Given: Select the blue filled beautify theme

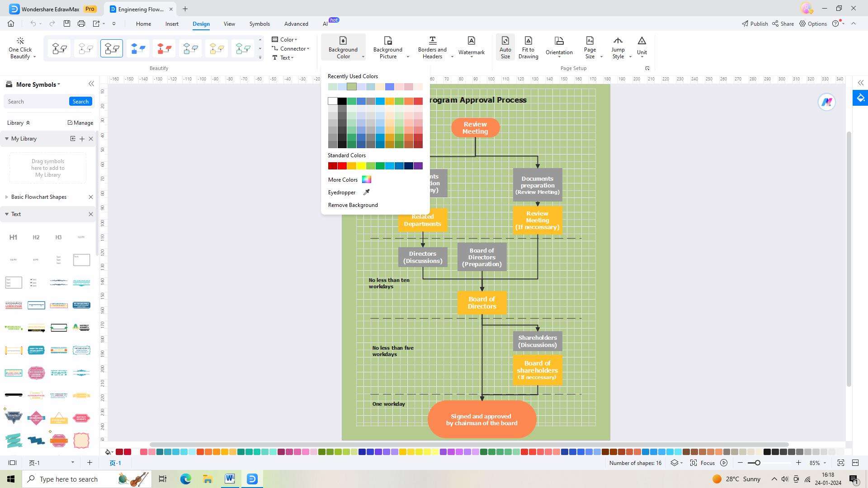Looking at the screenshot, I should point(138,48).
